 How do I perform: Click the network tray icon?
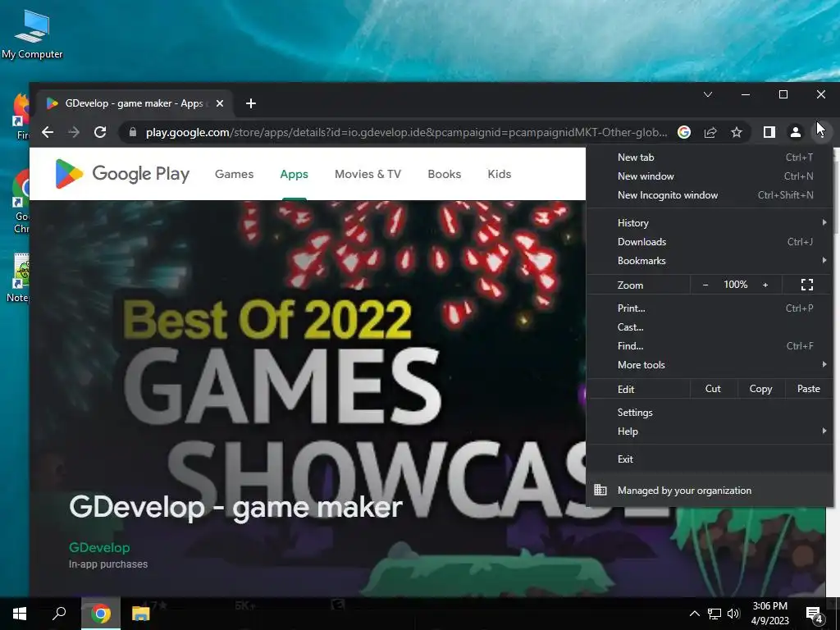coord(714,614)
